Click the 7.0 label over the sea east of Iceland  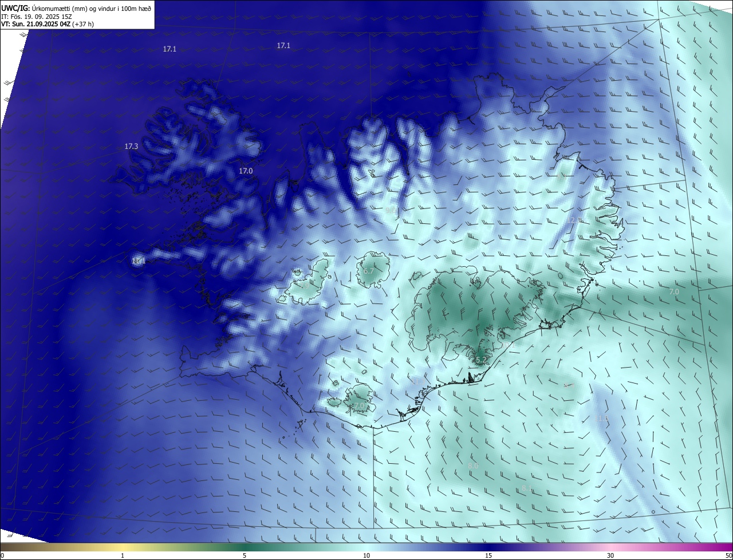[x=674, y=292]
